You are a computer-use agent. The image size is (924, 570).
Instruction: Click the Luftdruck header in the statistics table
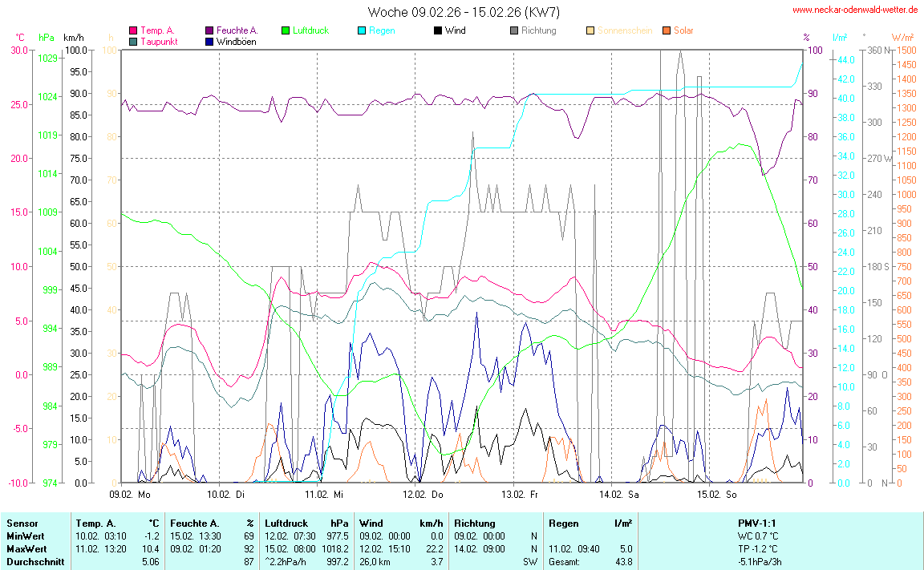[x=286, y=523]
